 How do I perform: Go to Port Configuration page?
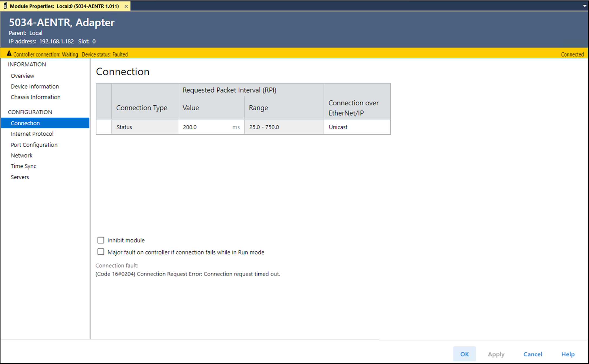click(x=34, y=145)
